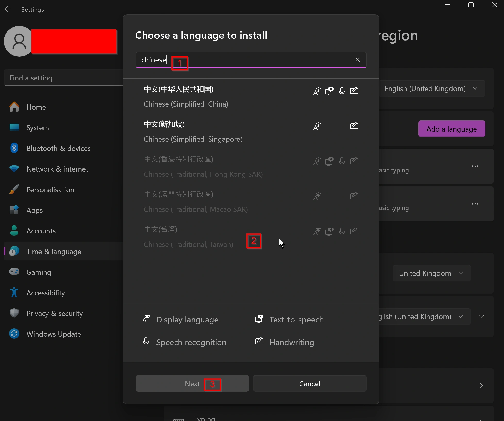Expand the regional format chevron
504x421 pixels.
pyautogui.click(x=481, y=317)
